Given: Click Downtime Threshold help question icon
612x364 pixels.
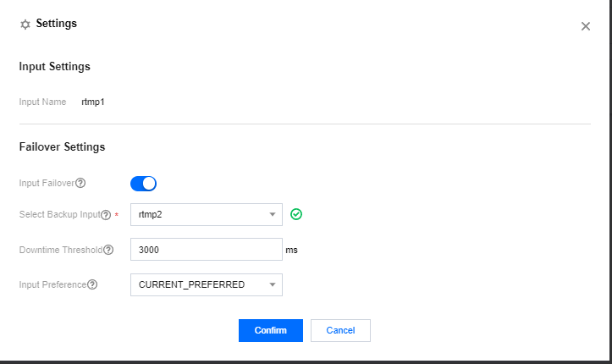Looking at the screenshot, I should point(108,250).
